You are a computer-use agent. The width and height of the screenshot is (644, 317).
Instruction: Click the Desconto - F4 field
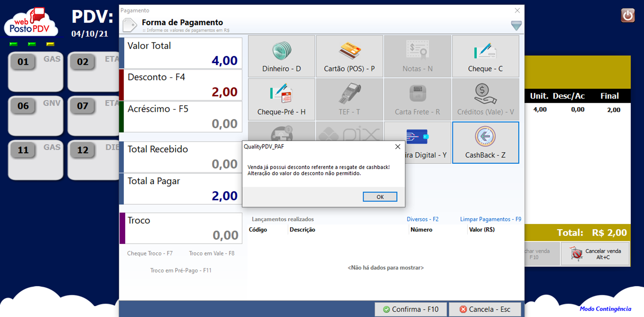[181, 85]
